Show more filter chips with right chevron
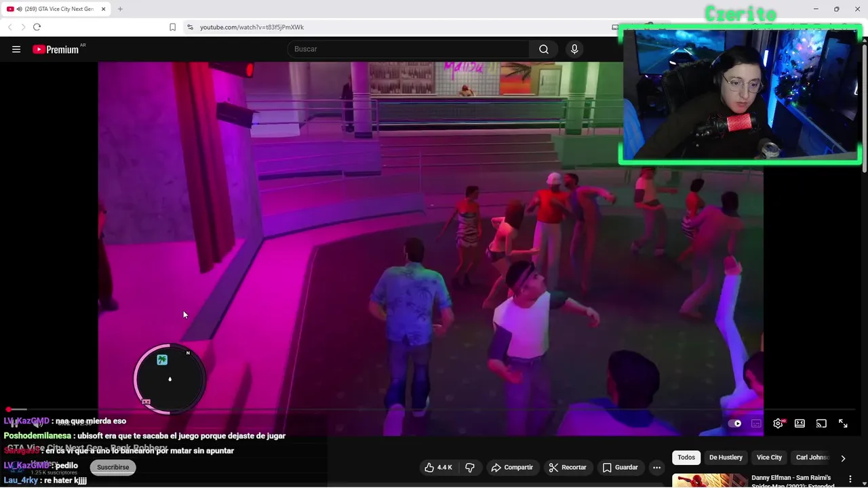868x488 pixels. click(843, 458)
